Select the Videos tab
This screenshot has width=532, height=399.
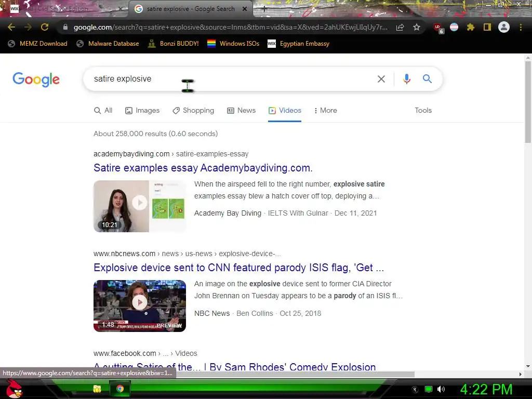[285, 110]
